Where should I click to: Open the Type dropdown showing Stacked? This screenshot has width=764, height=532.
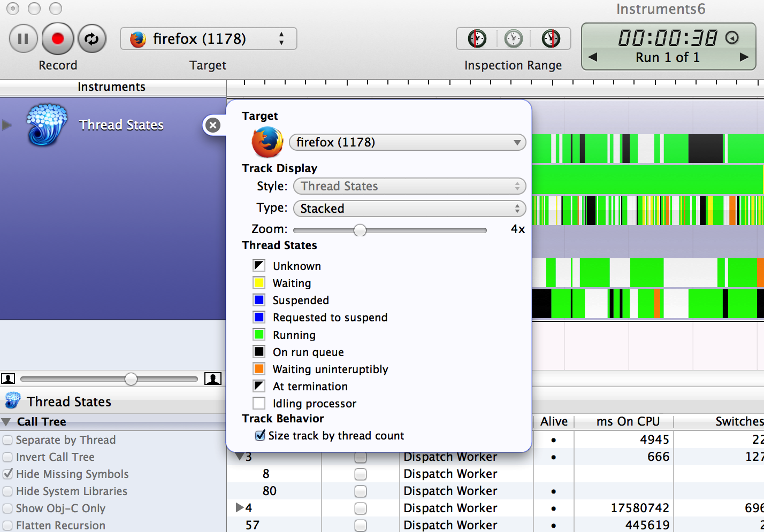pyautogui.click(x=409, y=209)
